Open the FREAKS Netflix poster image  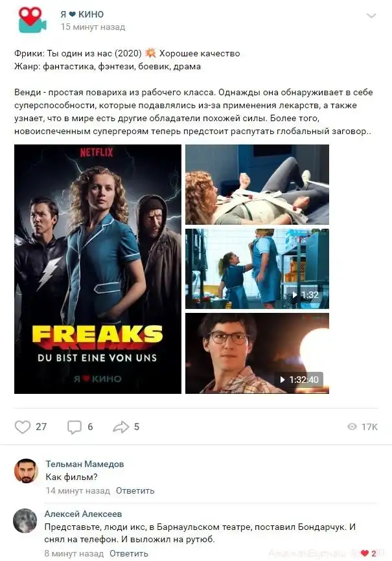98,269
